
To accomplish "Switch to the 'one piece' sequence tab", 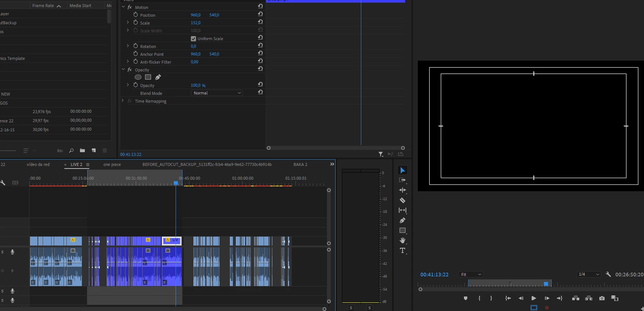I will click(x=112, y=164).
